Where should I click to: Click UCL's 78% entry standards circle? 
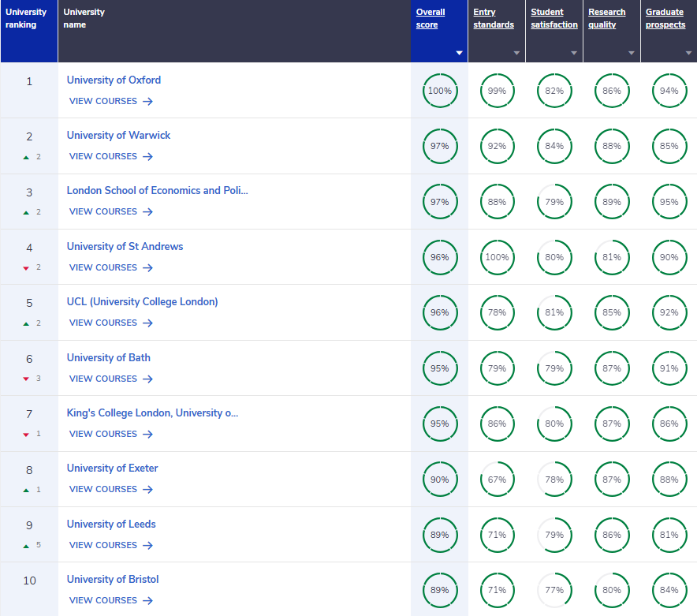point(497,312)
